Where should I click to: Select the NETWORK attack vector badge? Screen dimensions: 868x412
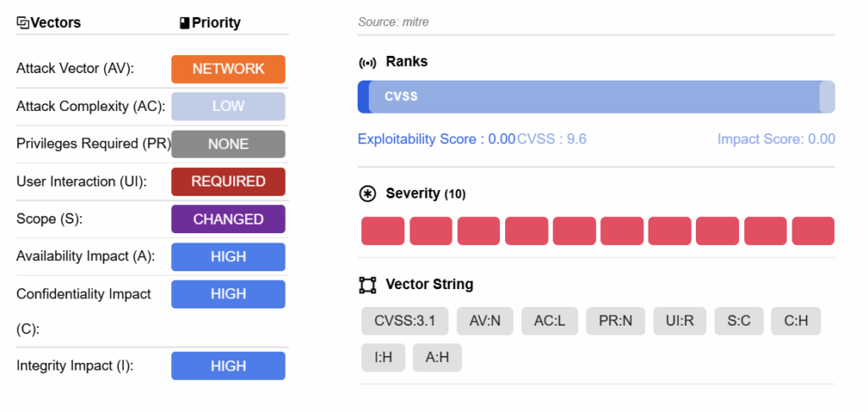[228, 69]
